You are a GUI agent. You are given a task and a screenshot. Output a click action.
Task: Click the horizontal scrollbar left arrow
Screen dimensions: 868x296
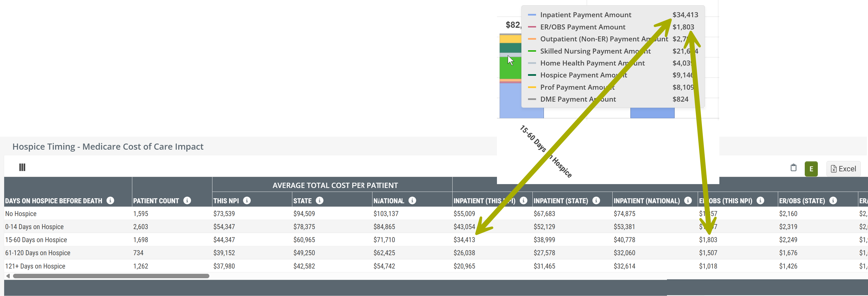(8, 276)
